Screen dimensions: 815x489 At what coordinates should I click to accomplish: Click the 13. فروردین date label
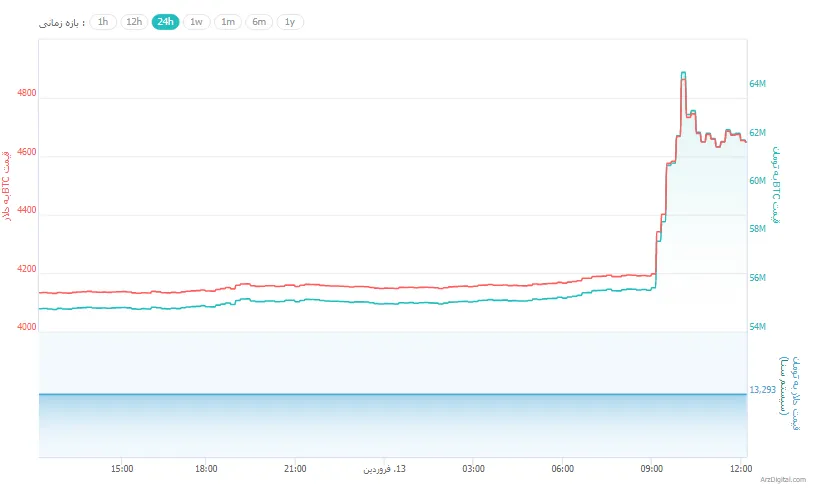(384, 468)
